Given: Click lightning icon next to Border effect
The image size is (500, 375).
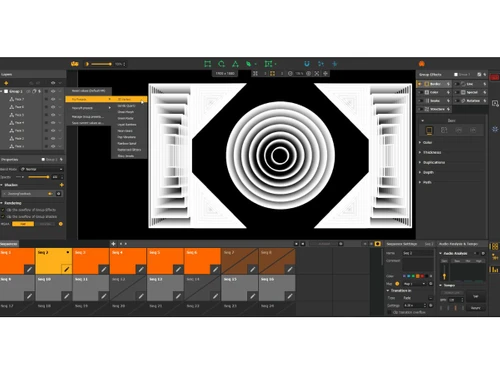Looking at the screenshot, I should coord(448,84).
